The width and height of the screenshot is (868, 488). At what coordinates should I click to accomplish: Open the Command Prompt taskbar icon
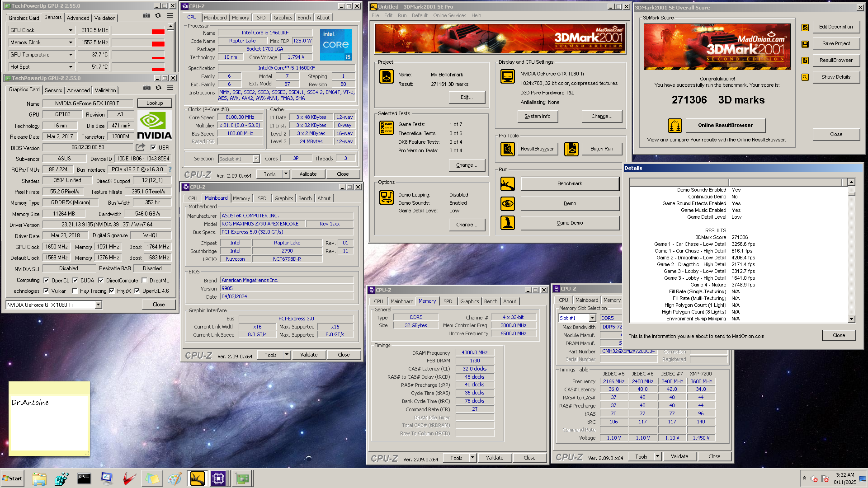84,479
